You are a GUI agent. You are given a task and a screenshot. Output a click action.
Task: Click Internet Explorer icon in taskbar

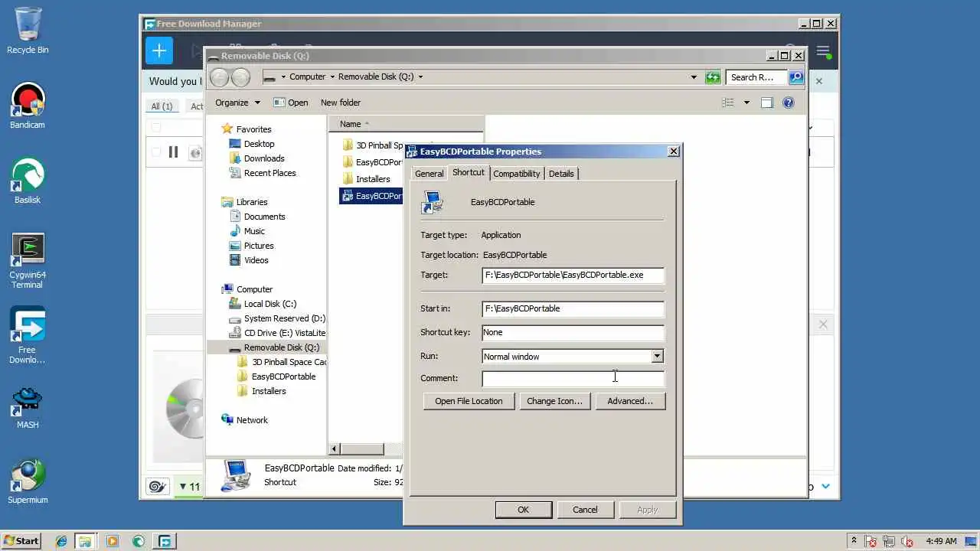[61, 541]
